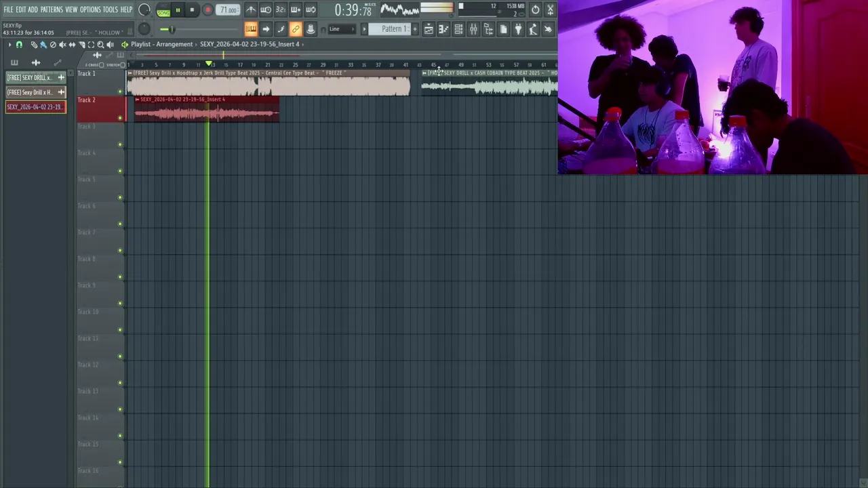Toggle the Playlist snap magnet
The width and height of the screenshot is (868, 488).
pyautogui.click(x=19, y=45)
